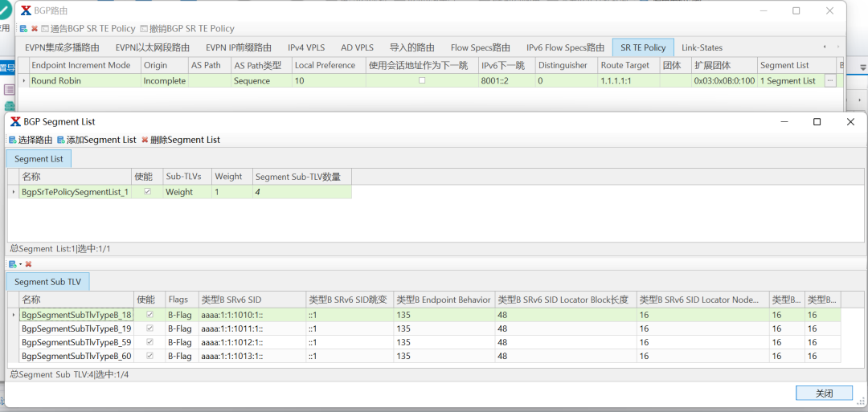Click the add route icon in BGP路由 toolbar

[x=23, y=29]
